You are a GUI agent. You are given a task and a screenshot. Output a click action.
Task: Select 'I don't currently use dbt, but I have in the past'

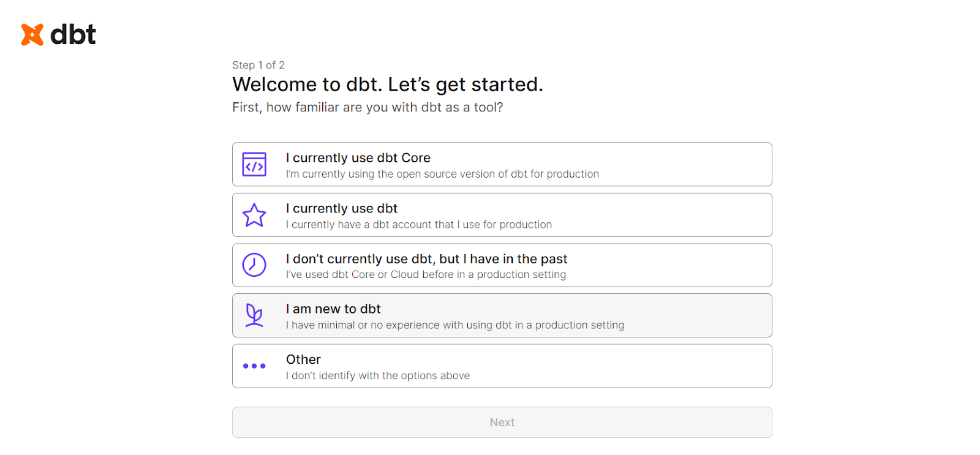coord(502,265)
